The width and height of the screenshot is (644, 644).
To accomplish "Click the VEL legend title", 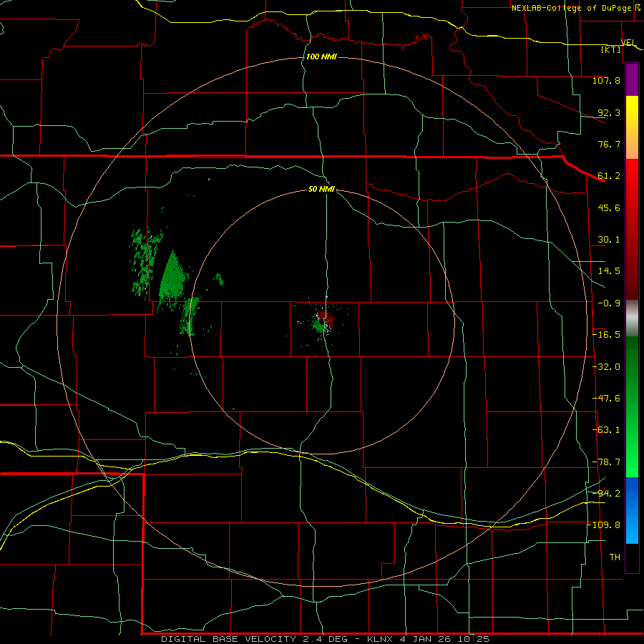I will (x=628, y=42).
